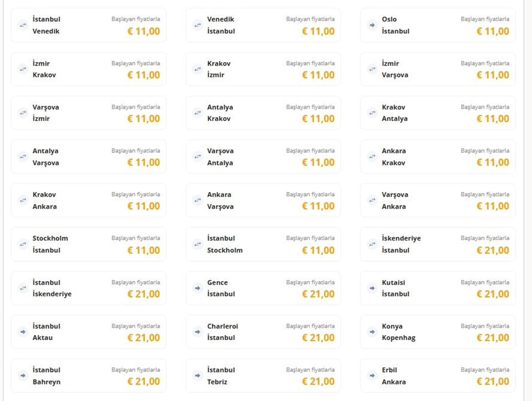532x401 pixels.
Task: Click one-way arrow icon for Oslo–İstanbul
Action: click(x=372, y=25)
